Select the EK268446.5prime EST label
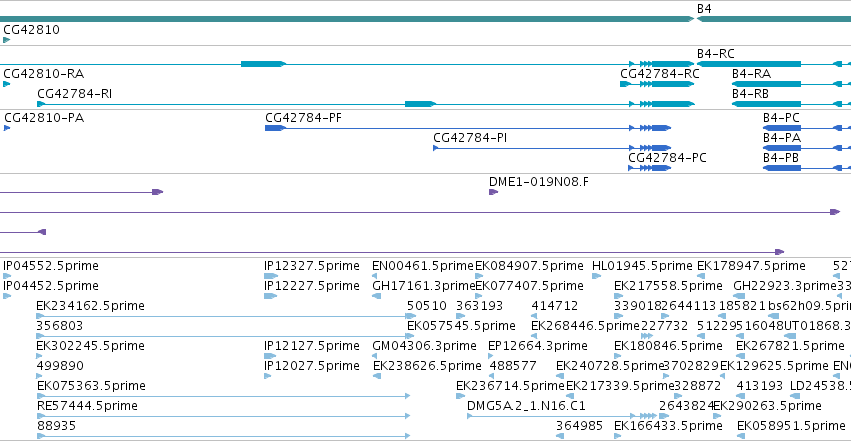 (585, 326)
